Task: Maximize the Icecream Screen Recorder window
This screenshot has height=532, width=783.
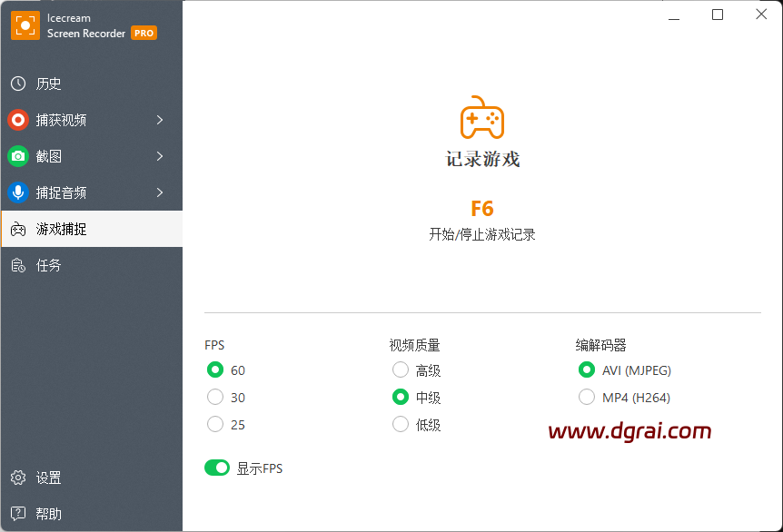Action: [x=718, y=15]
